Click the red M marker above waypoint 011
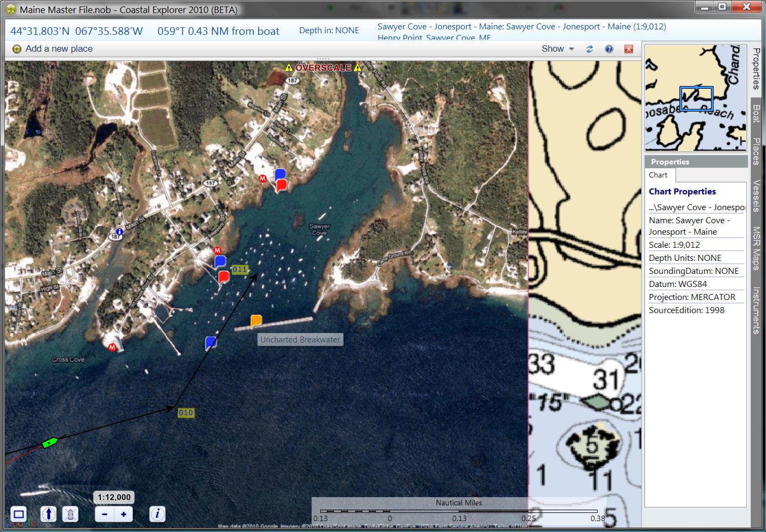The width and height of the screenshot is (766, 532). pos(217,250)
